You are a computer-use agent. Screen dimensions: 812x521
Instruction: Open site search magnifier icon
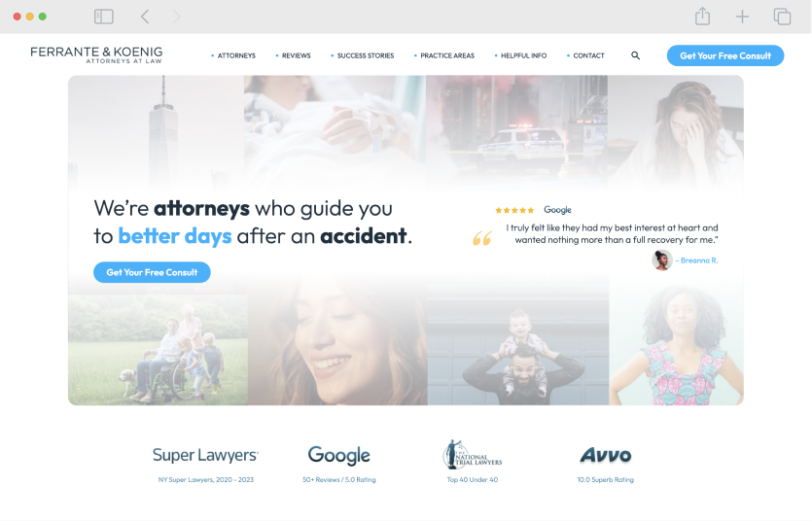(635, 55)
